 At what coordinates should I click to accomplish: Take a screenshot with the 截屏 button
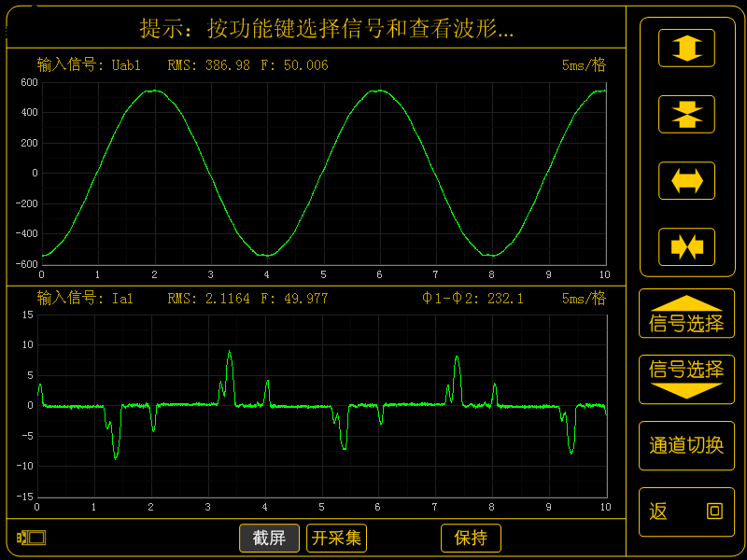(269, 539)
